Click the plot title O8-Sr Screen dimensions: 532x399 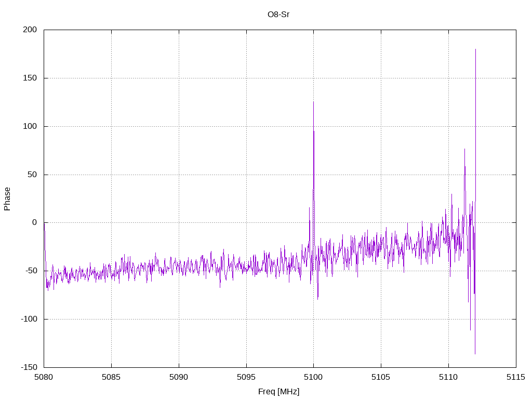click(x=278, y=15)
